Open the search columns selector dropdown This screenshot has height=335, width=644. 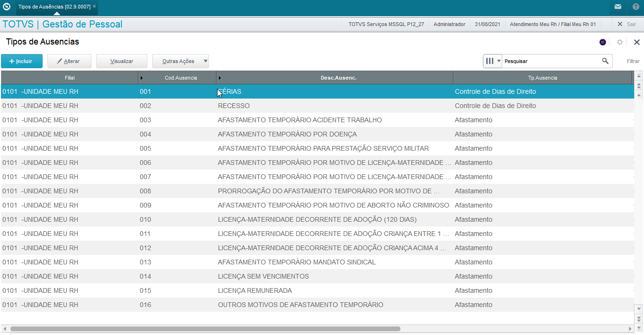pos(493,61)
